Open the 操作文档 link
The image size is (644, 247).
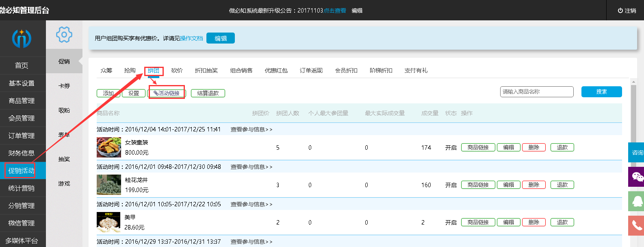(191, 38)
